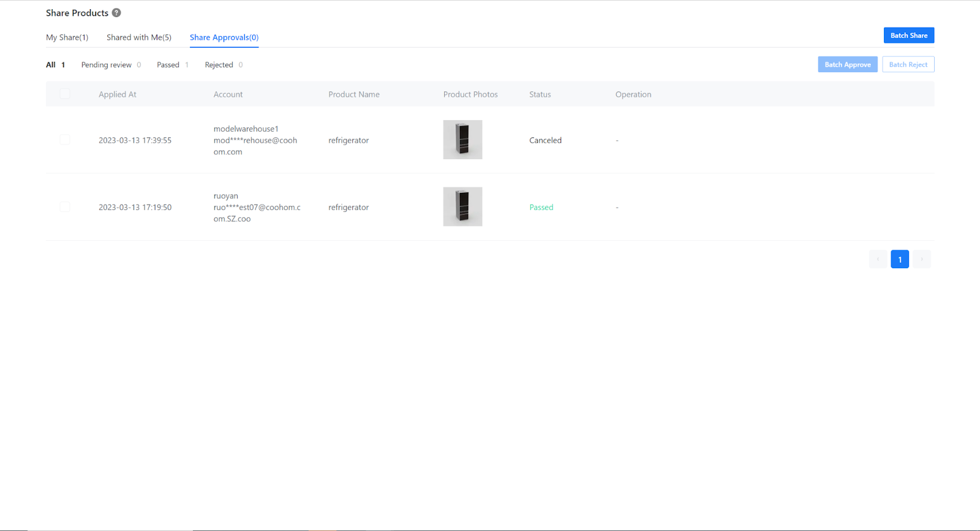Viewport: 980px width, 531px height.
Task: Check the box for modelwarehouse1 row
Action: [65, 140]
